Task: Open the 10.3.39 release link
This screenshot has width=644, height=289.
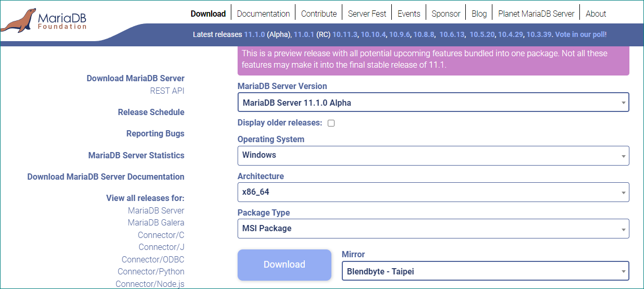Action: point(539,34)
